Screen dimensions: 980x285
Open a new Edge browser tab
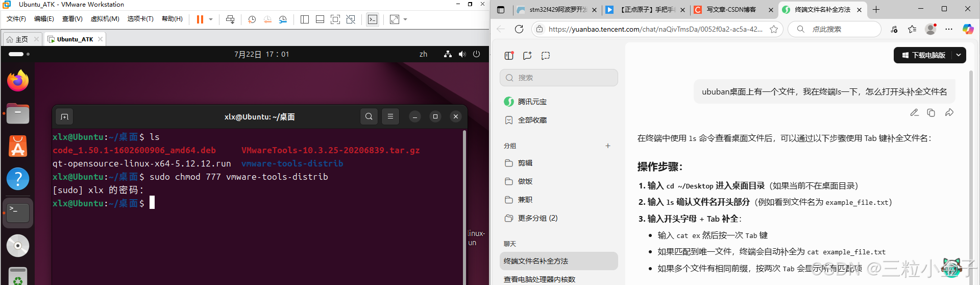coord(876,10)
